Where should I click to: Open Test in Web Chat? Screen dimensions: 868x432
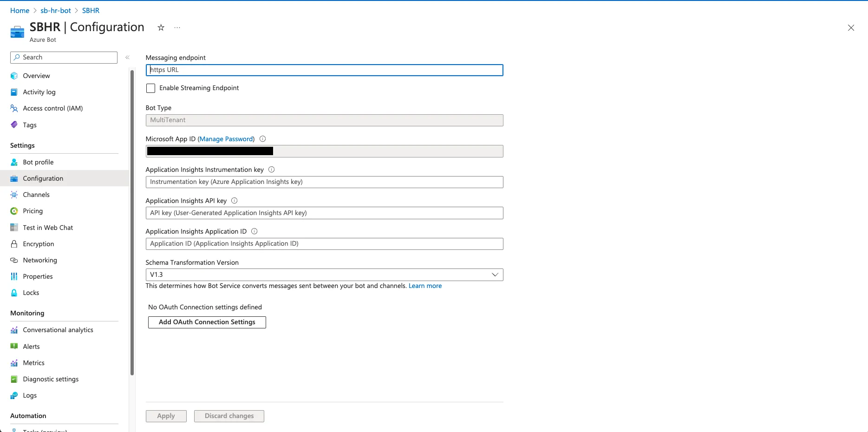click(x=48, y=228)
